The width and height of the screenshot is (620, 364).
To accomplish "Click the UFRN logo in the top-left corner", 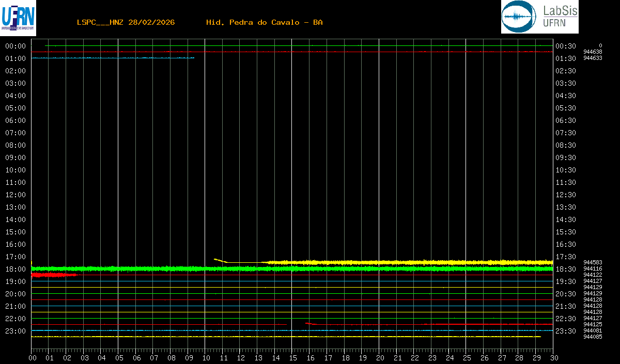I will pos(18,18).
